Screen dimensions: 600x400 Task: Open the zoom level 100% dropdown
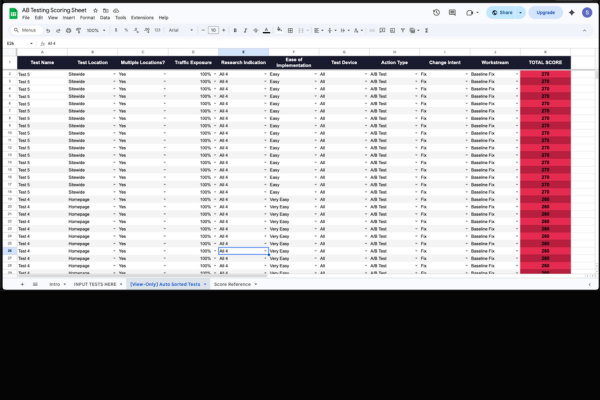click(x=96, y=30)
